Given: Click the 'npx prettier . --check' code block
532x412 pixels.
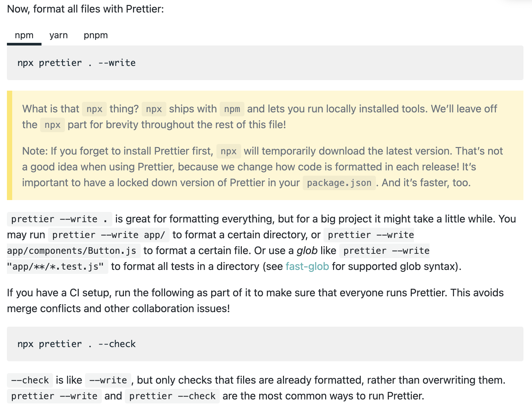Looking at the screenshot, I should pos(76,344).
